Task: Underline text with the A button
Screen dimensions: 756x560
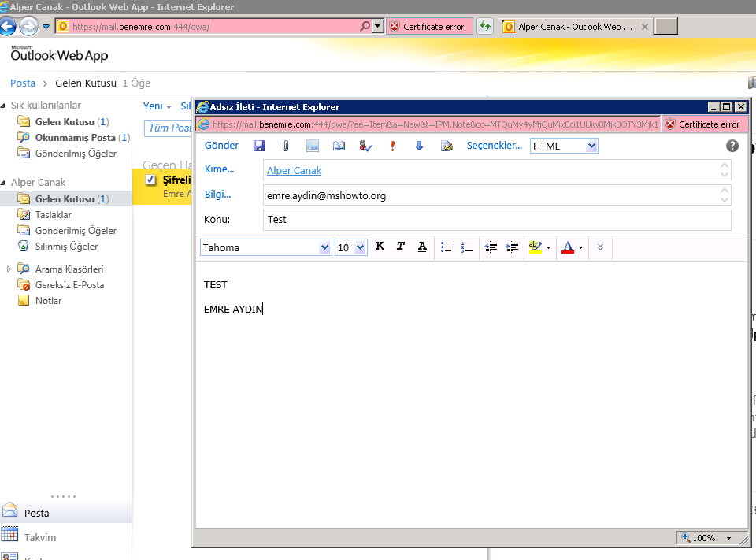Action: [x=422, y=247]
